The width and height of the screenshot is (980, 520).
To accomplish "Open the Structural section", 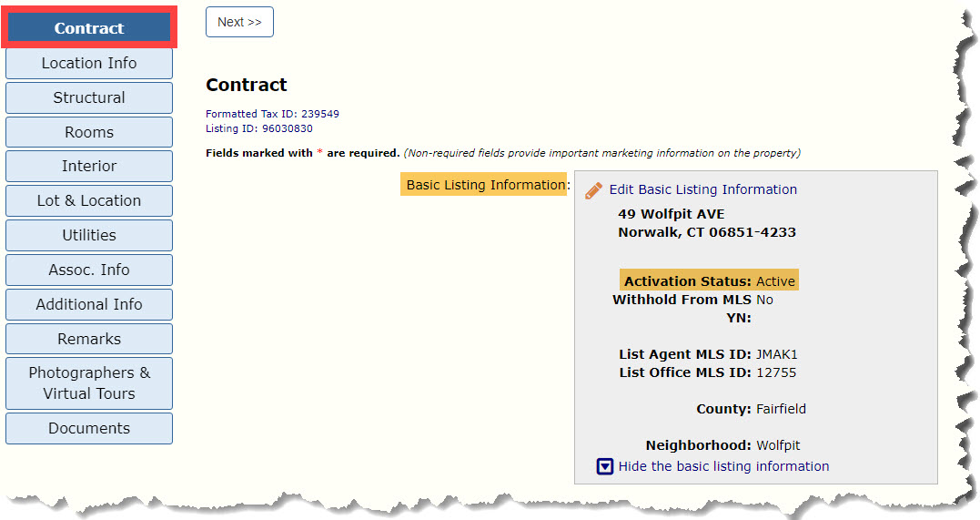I will (89, 97).
